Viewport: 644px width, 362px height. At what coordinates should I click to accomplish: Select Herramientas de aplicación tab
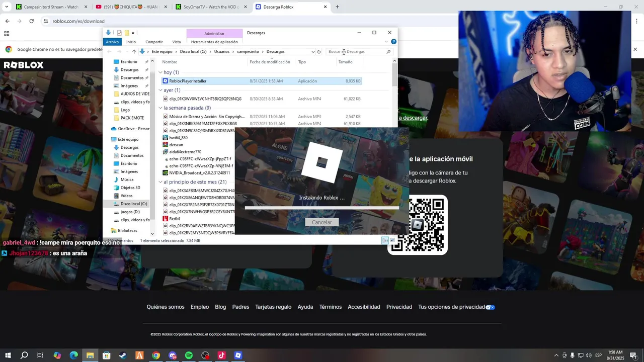[x=214, y=42]
